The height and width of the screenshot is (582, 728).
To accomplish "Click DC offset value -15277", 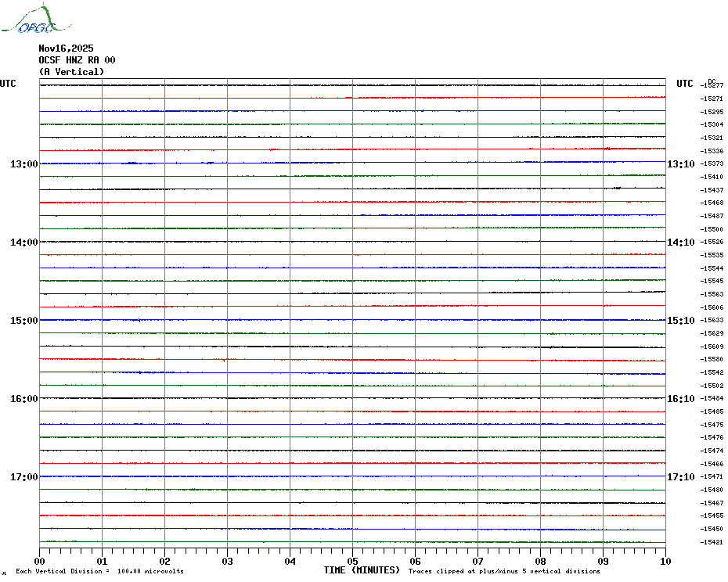I will [x=712, y=85].
